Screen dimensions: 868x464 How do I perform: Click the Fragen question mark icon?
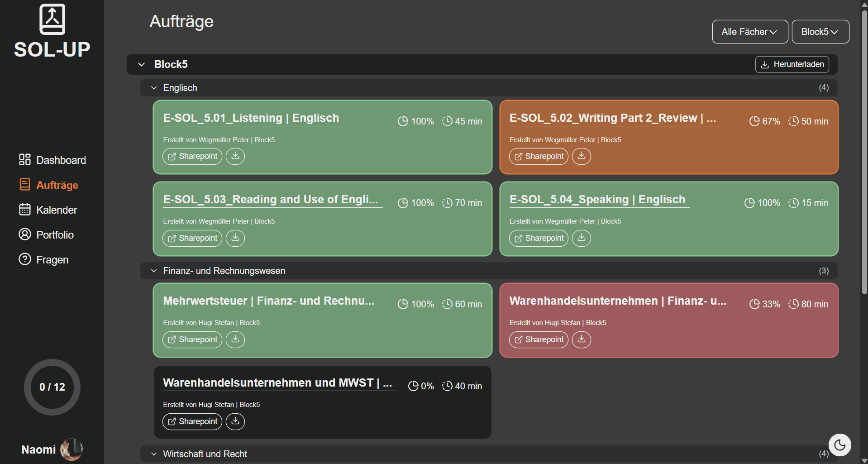pyautogui.click(x=25, y=259)
